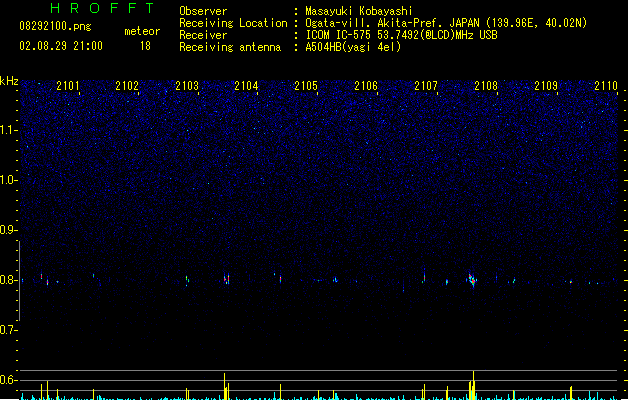Click the 1.0 frequency axis label

tap(8, 180)
